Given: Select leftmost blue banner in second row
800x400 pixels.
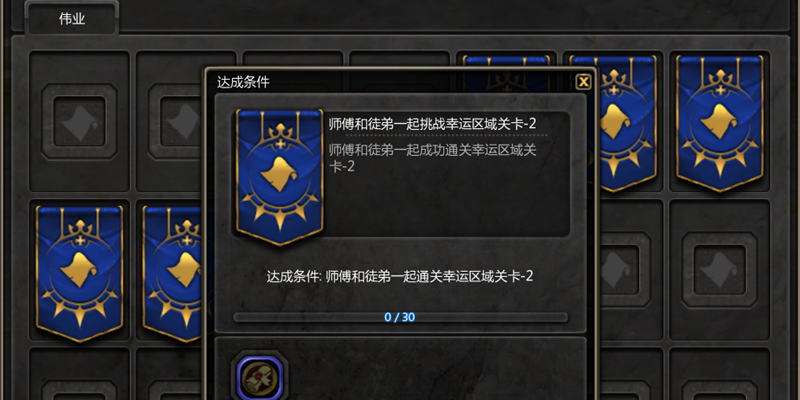Looking at the screenshot, I should [80, 274].
